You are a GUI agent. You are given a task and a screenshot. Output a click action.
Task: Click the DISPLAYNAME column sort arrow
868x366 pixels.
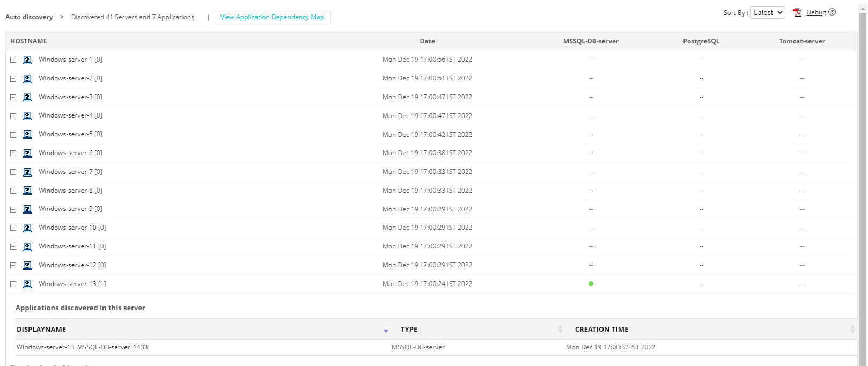coord(386,331)
